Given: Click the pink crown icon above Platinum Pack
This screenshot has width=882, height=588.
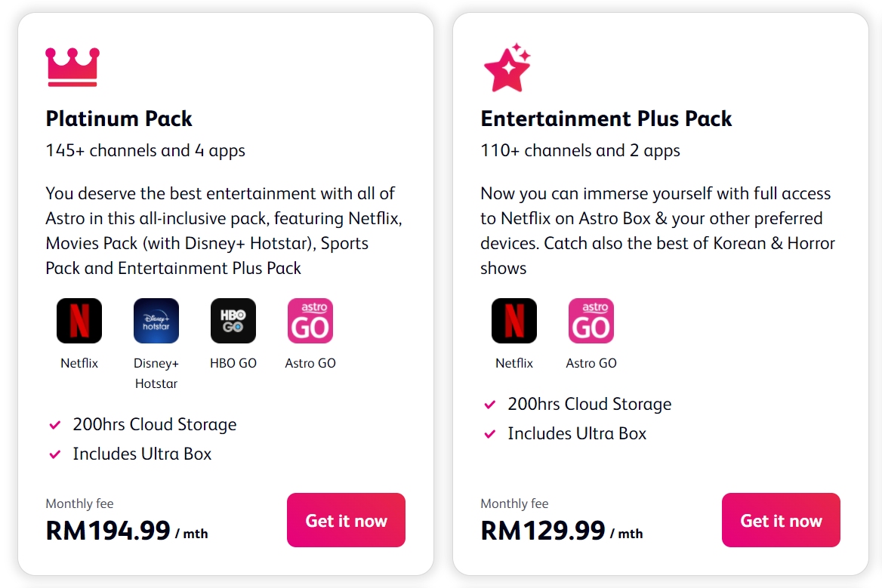Looking at the screenshot, I should pos(72,66).
